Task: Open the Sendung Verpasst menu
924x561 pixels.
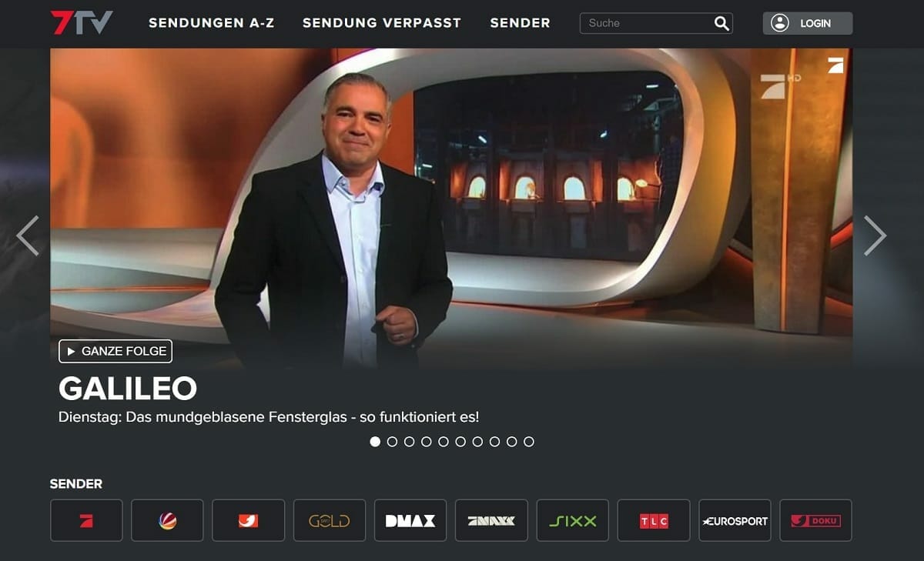Action: pos(382,23)
